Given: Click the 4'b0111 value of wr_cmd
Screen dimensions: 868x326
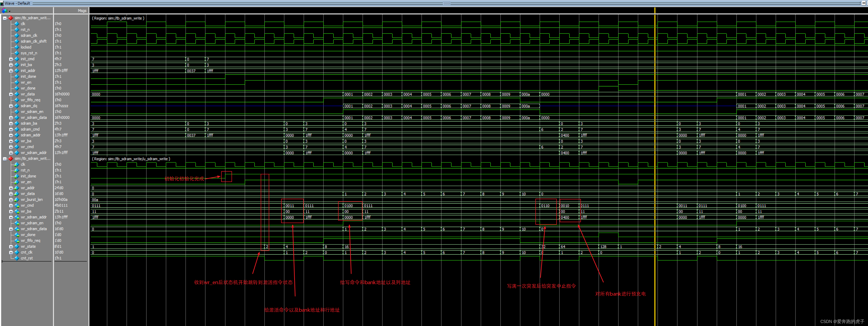Looking at the screenshot, I should tap(61, 205).
